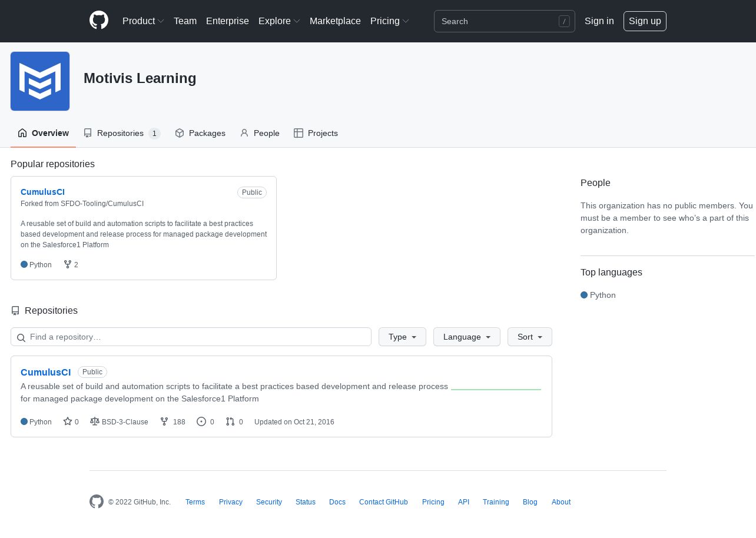756x538 pixels.
Task: Click the fork count 188 icon
Action: 164,421
